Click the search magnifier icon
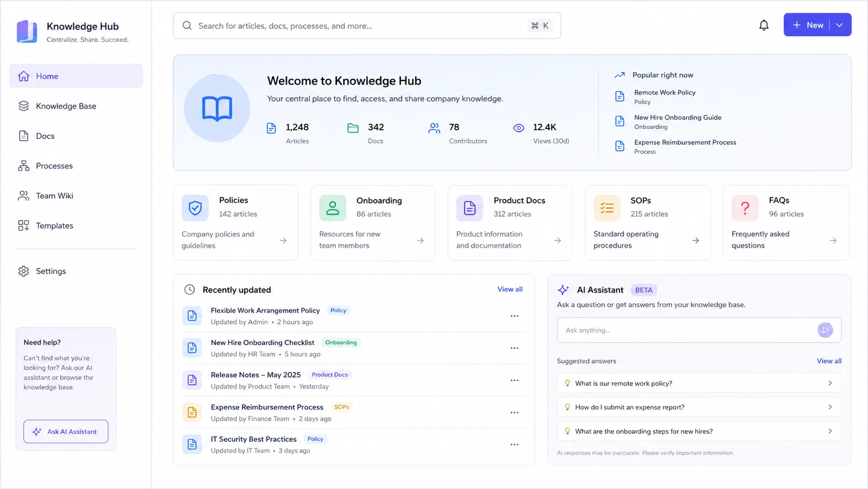Image resolution: width=868 pixels, height=489 pixels. click(x=187, y=25)
